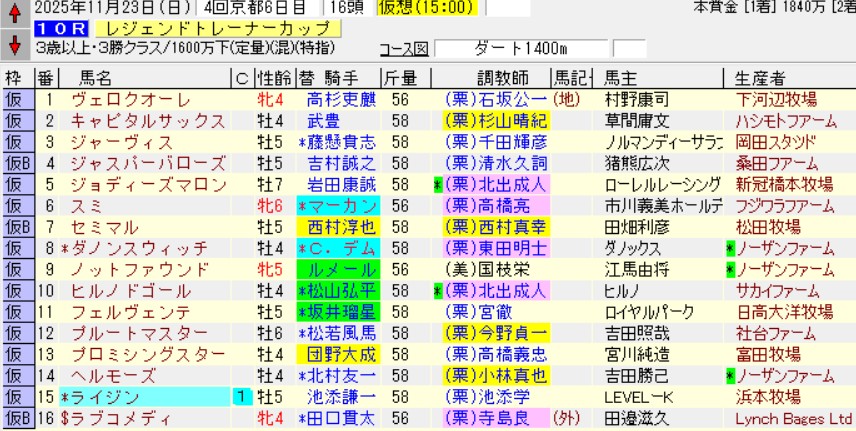Click the red down arrow race navigator

coord(14,45)
